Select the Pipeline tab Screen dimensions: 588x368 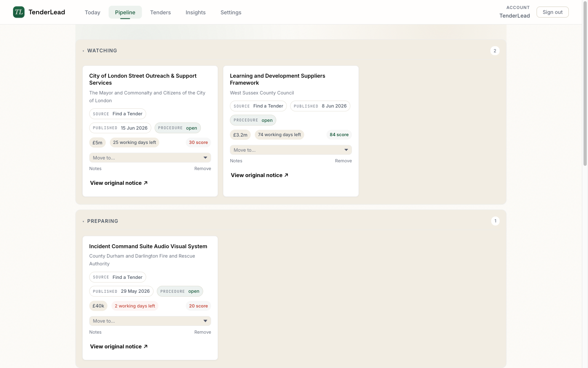coord(125,12)
